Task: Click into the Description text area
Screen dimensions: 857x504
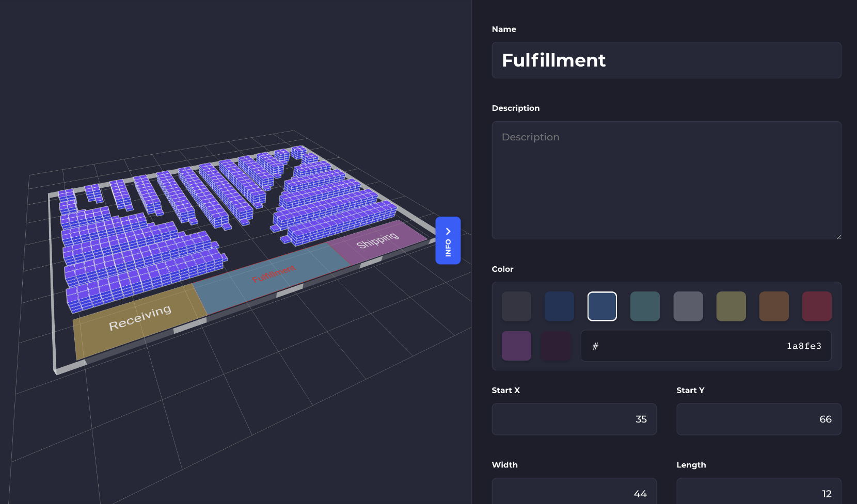Action: pos(666,180)
